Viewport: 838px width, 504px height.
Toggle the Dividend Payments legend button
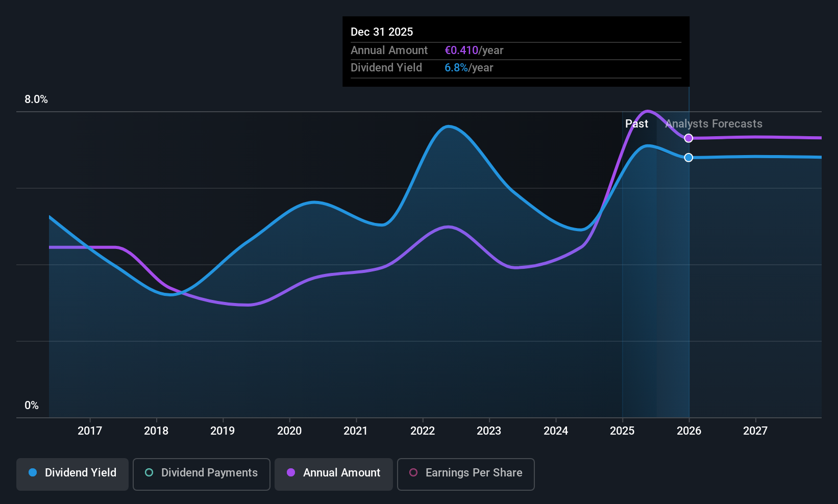[x=202, y=474]
